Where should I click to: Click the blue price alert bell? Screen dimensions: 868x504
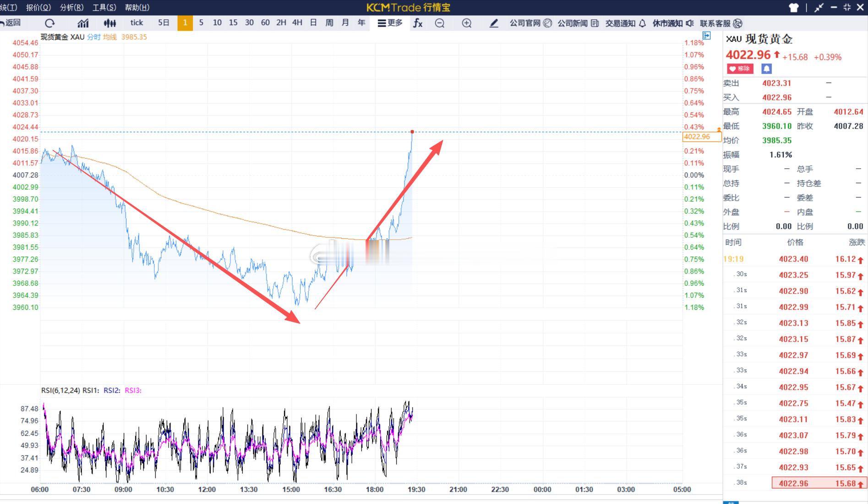point(767,69)
